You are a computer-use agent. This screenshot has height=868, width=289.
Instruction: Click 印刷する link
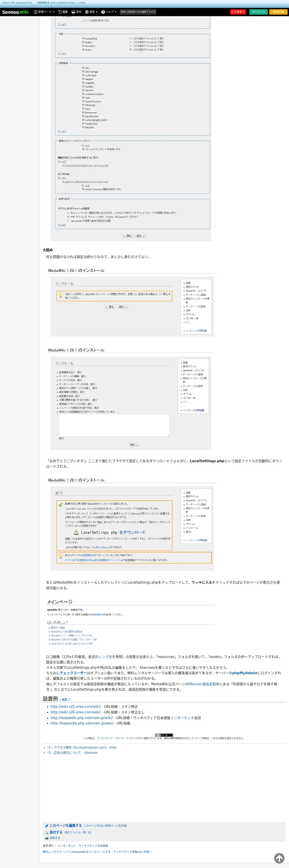pyautogui.click(x=55, y=838)
